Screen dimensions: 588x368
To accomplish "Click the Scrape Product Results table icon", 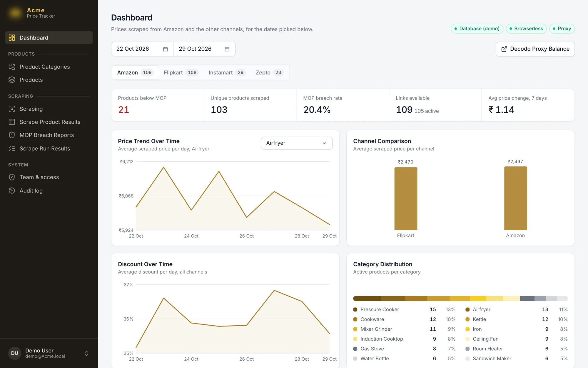I will pyautogui.click(x=12, y=122).
